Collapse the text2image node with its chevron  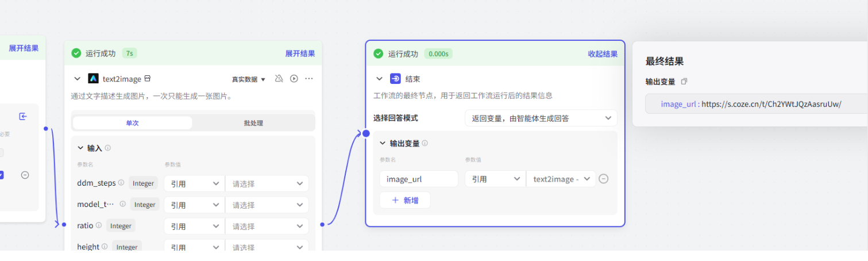[77, 79]
